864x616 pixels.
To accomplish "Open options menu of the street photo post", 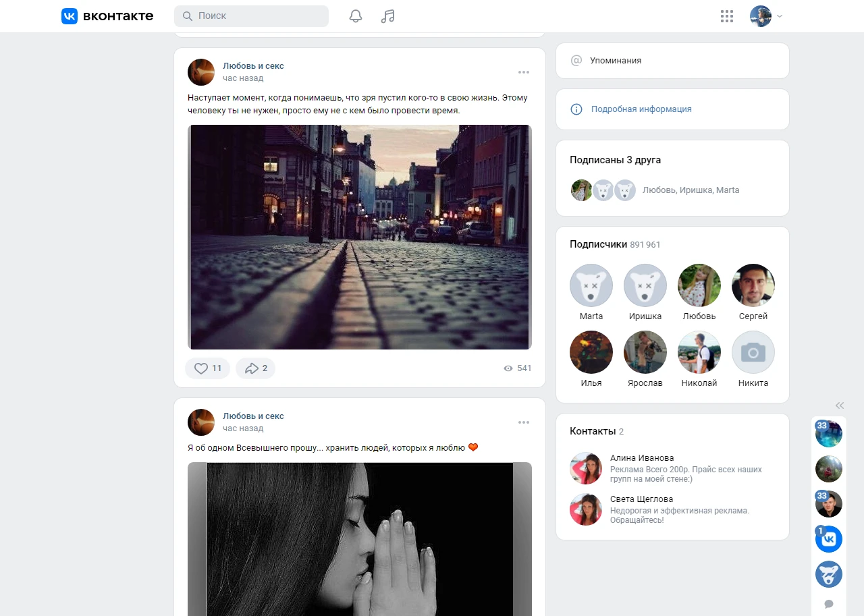I will [x=524, y=72].
